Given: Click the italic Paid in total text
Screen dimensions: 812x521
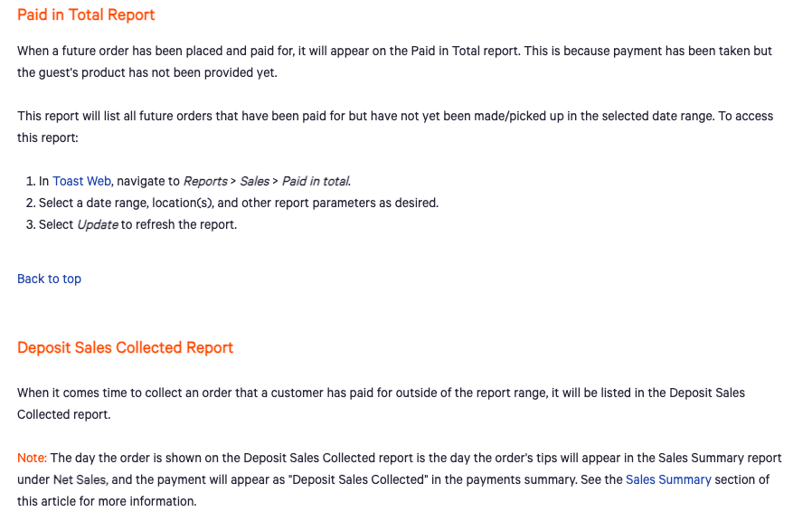Looking at the screenshot, I should coord(316,181).
